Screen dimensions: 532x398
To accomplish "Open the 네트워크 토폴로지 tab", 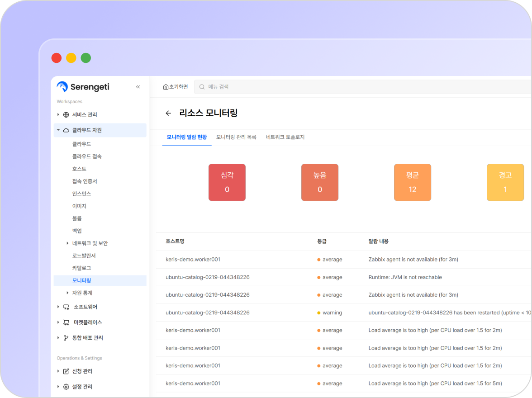I will 285,137.
